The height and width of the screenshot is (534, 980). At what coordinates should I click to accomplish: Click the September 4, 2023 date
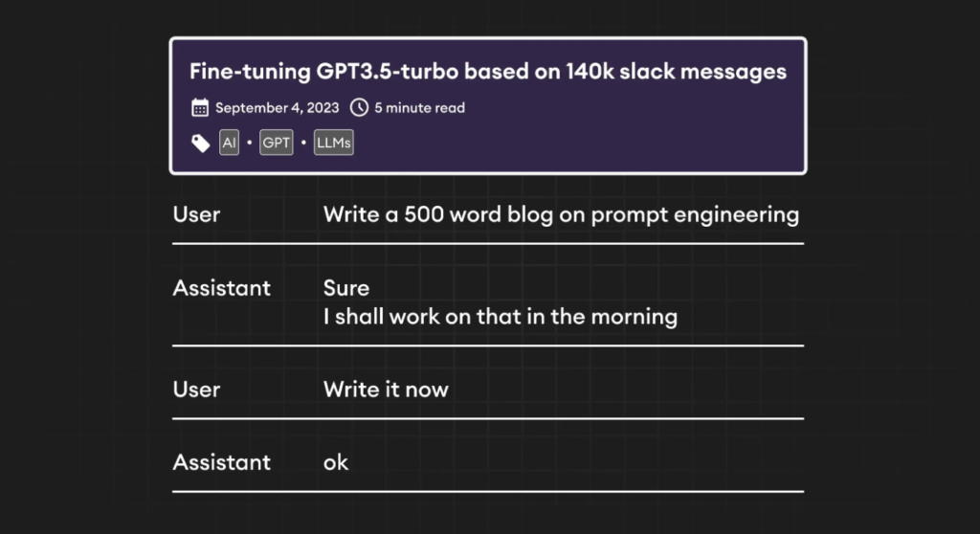coord(277,107)
